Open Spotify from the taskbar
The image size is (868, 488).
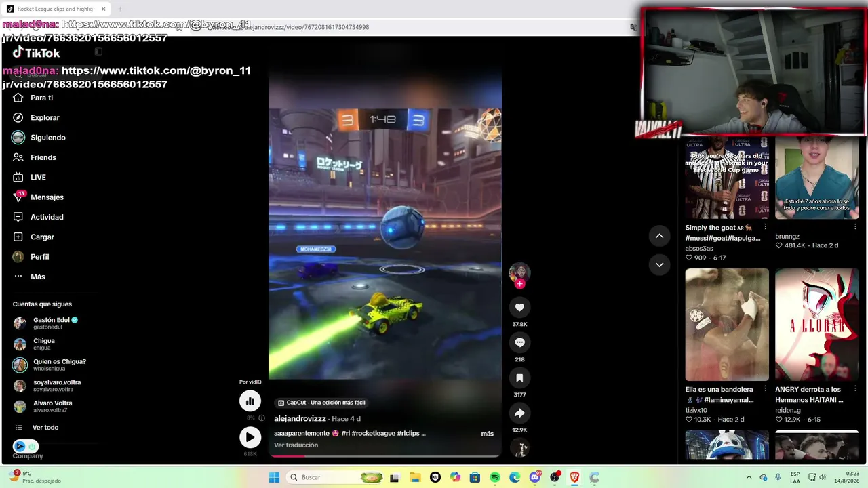(495, 477)
